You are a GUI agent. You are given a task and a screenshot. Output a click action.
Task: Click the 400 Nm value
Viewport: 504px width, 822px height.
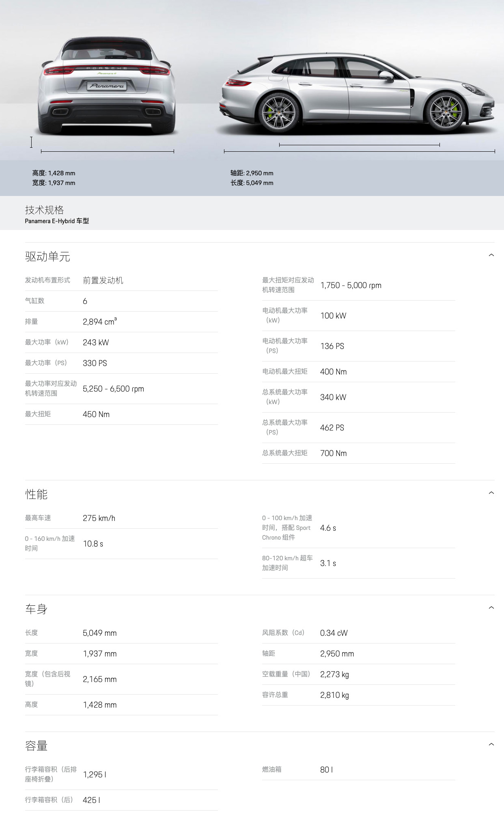coord(334,372)
